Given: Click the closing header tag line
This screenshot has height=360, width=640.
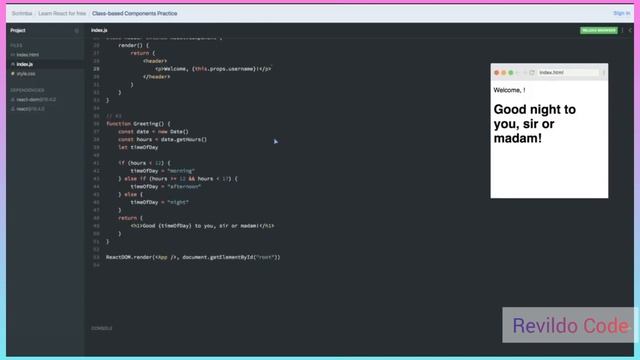Looking at the screenshot, I should coord(156,77).
